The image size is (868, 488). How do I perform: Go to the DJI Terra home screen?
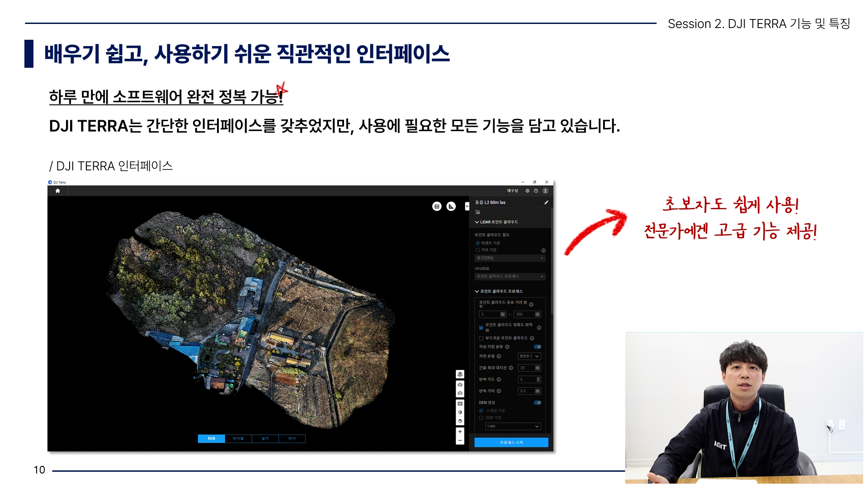pyautogui.click(x=57, y=191)
